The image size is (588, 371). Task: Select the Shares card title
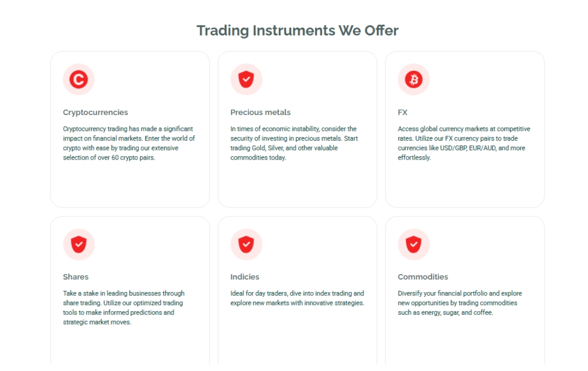(76, 277)
